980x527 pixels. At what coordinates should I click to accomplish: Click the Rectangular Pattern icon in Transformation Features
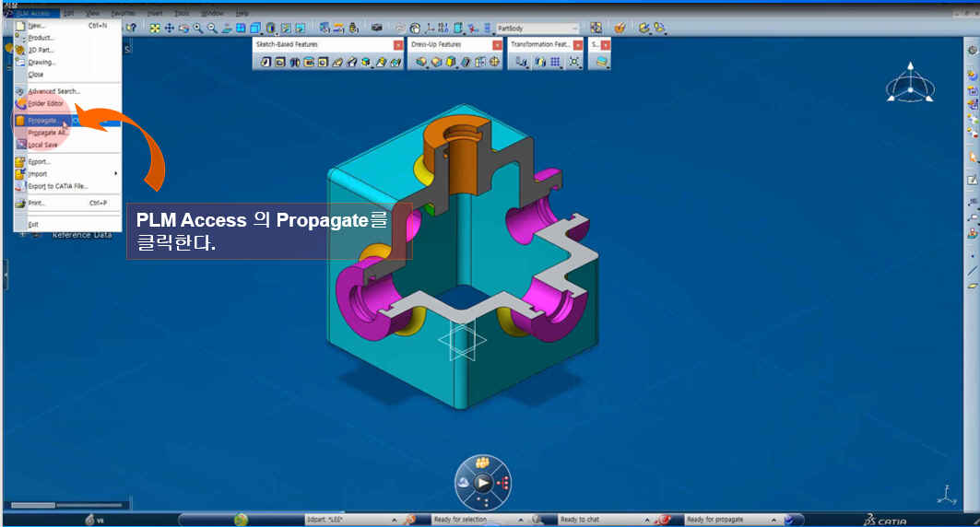[556, 63]
